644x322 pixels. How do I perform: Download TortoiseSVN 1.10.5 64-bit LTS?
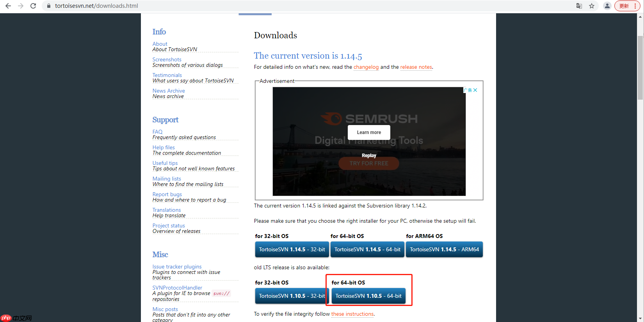coord(368,296)
